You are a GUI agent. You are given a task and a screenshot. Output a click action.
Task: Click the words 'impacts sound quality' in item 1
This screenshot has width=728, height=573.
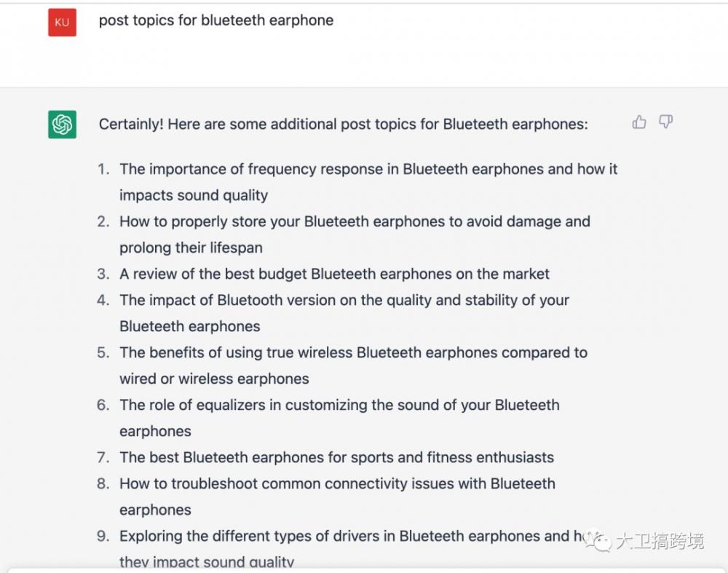pos(194,195)
